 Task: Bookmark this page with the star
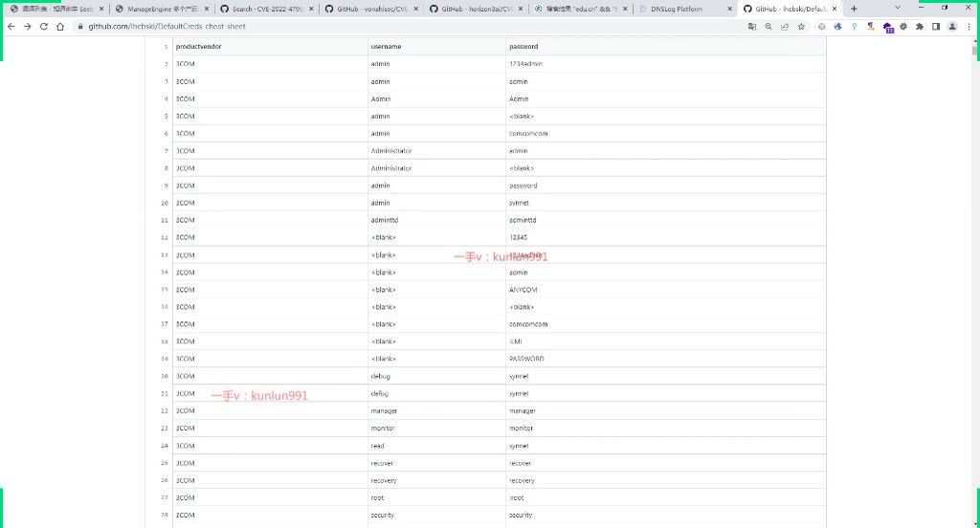tap(801, 27)
